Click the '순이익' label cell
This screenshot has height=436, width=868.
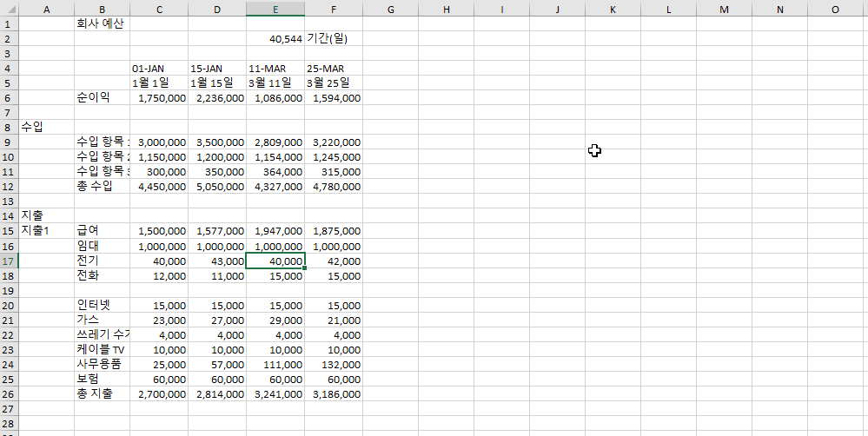click(102, 98)
